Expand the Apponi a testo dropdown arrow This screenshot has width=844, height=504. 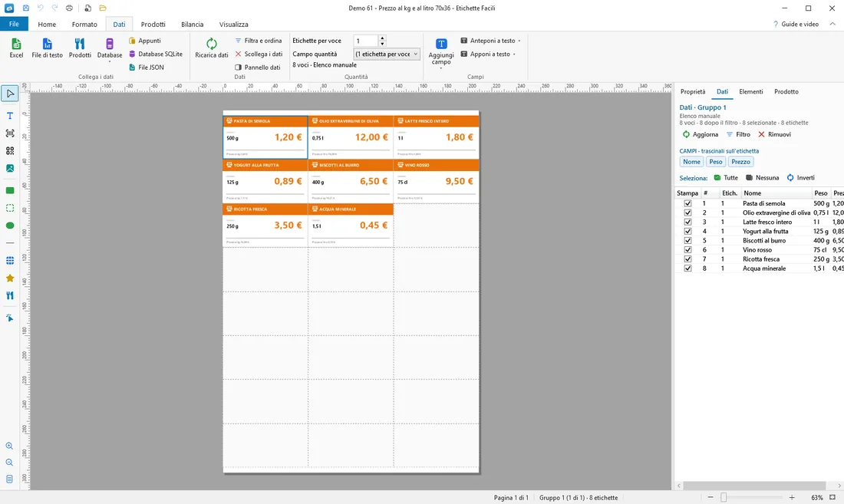pos(514,54)
